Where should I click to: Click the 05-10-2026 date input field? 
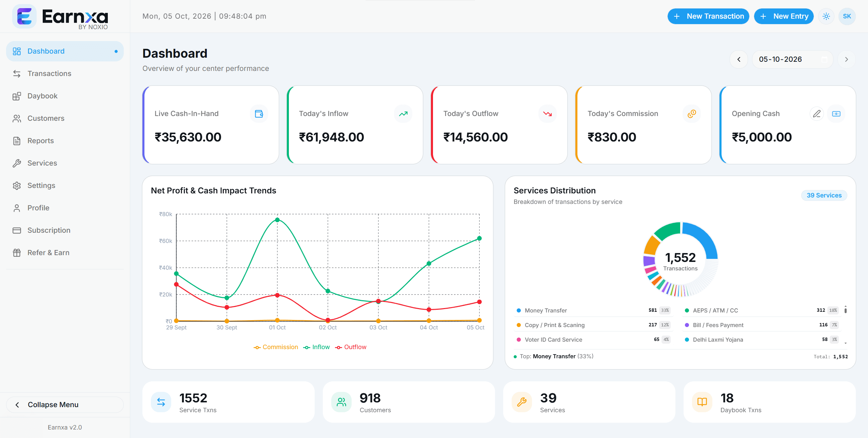tap(793, 59)
